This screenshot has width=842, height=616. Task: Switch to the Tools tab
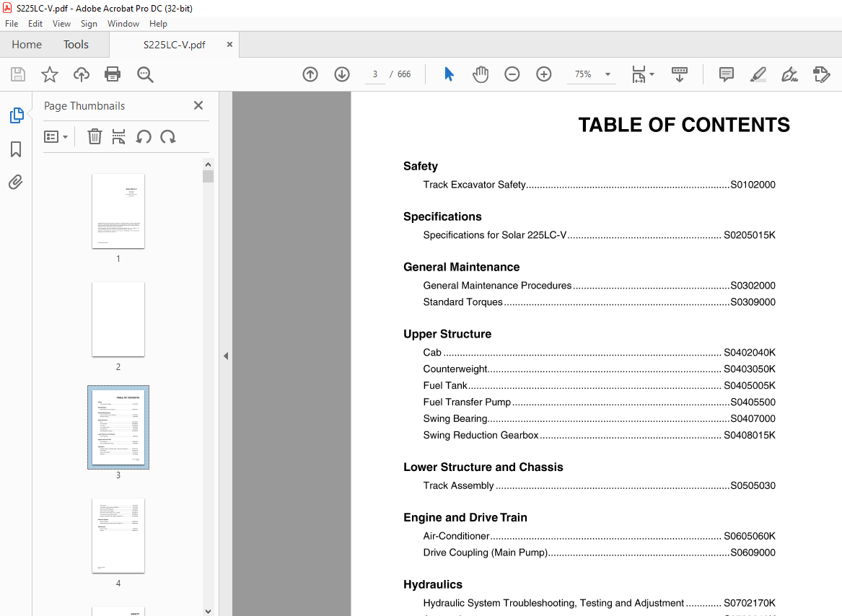point(76,45)
